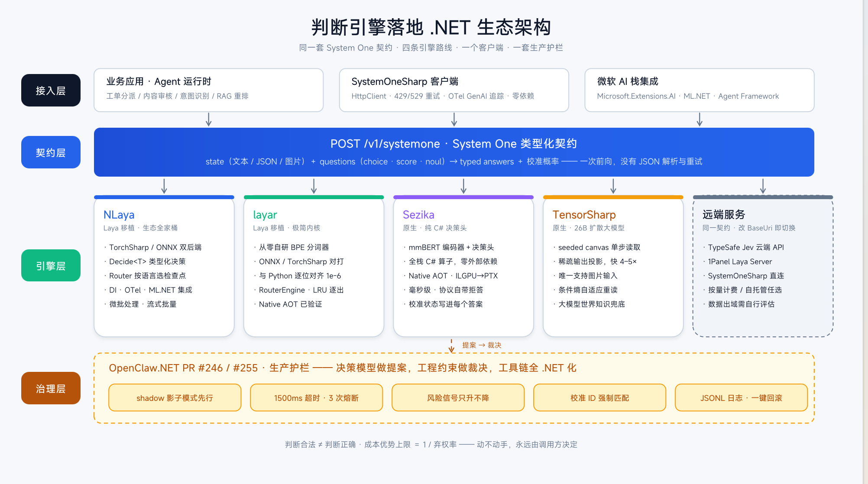The height and width of the screenshot is (484, 868).
Task: Click the 稀疏输出投影，快 4–5× item
Action: coord(597,261)
